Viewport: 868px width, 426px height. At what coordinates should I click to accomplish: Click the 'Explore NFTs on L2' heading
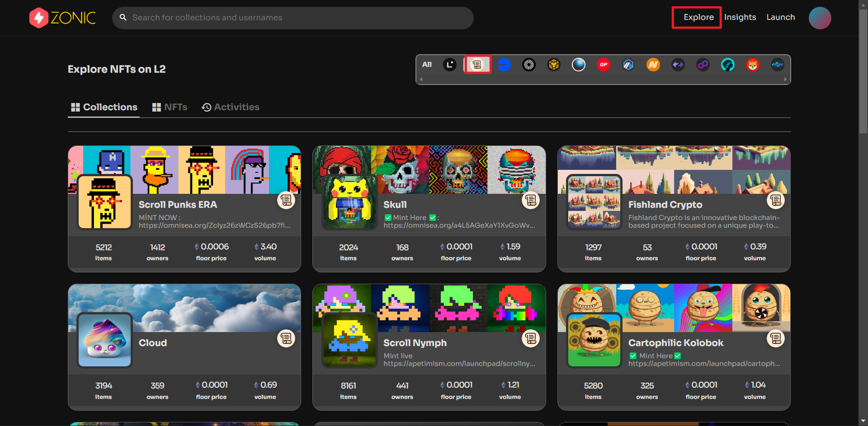click(x=117, y=69)
